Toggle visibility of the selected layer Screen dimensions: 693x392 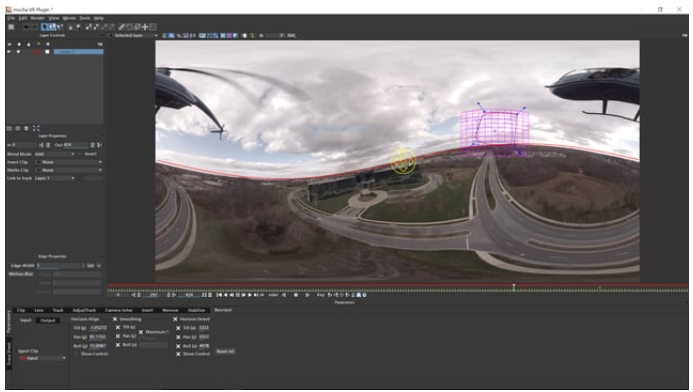tap(9, 52)
